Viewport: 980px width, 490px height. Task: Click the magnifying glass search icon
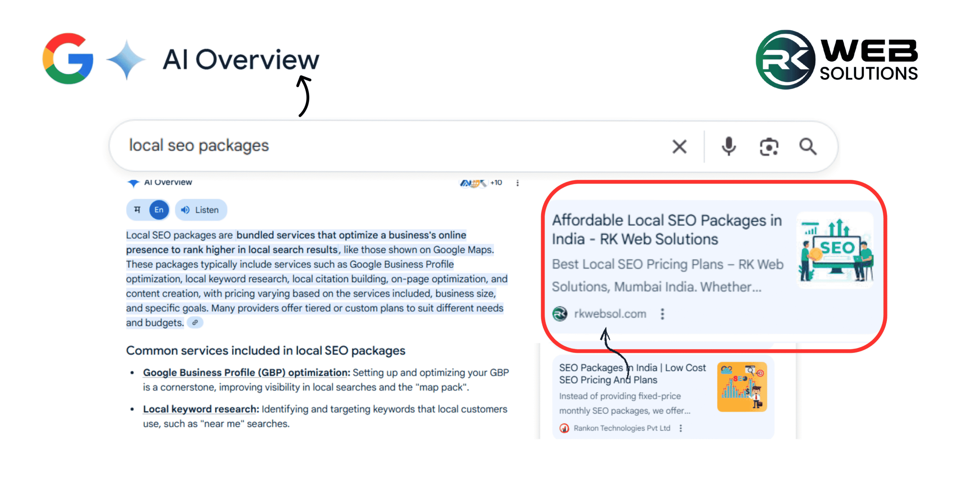[808, 147]
